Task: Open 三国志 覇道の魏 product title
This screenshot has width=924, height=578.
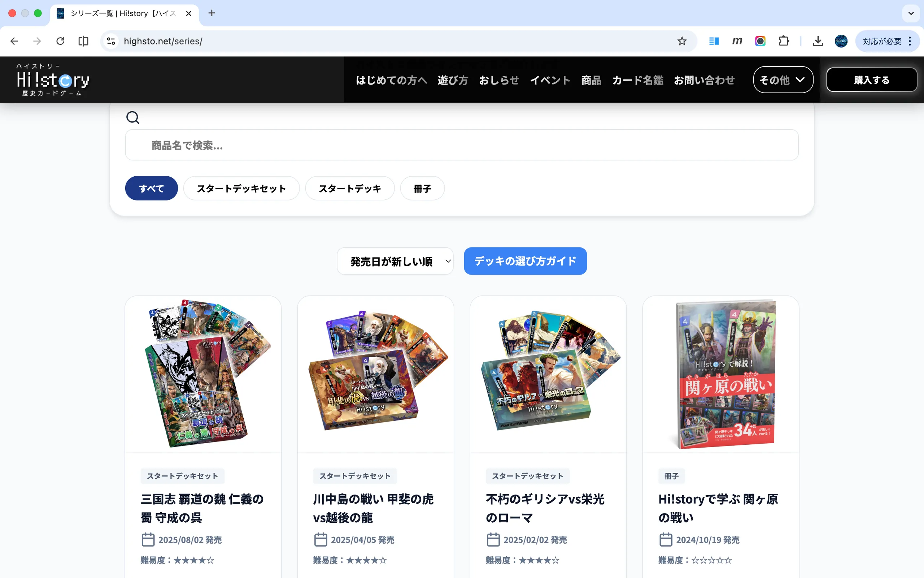Action: 202,508
